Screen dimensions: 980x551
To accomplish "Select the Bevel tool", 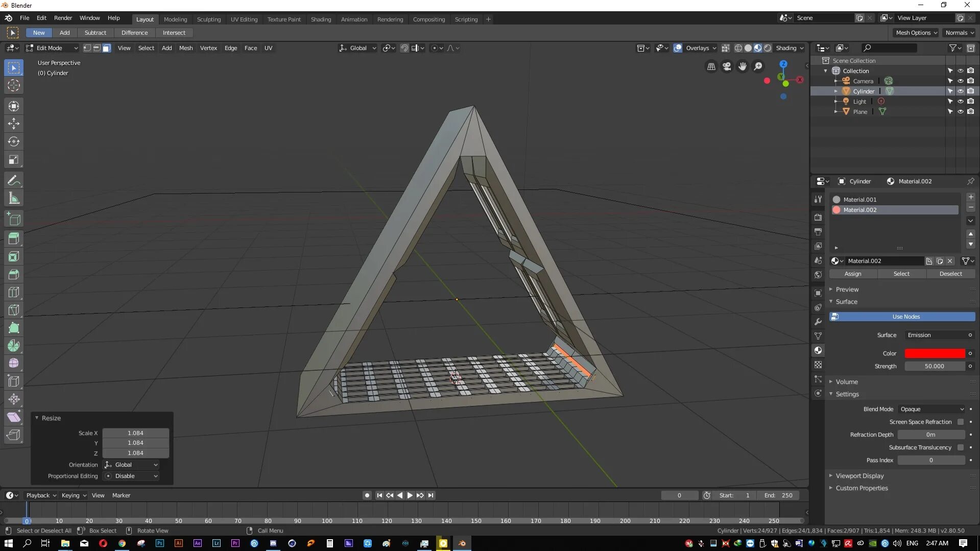I will (14, 274).
